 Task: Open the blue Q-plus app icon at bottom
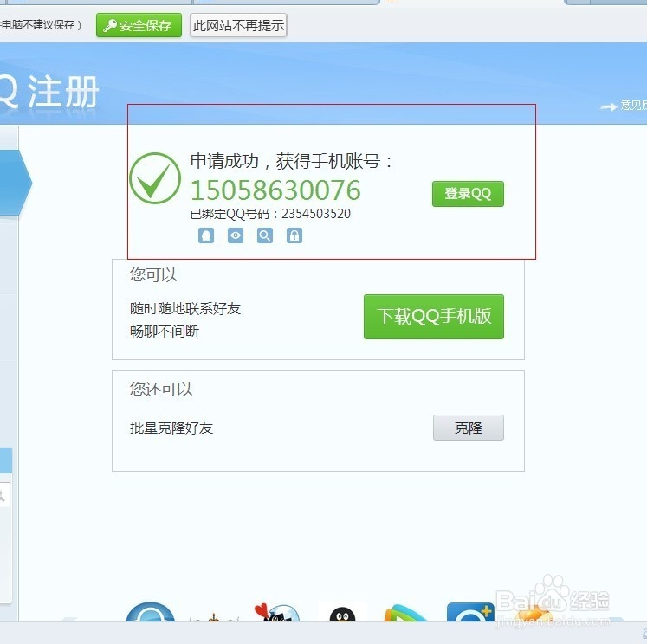point(470,612)
